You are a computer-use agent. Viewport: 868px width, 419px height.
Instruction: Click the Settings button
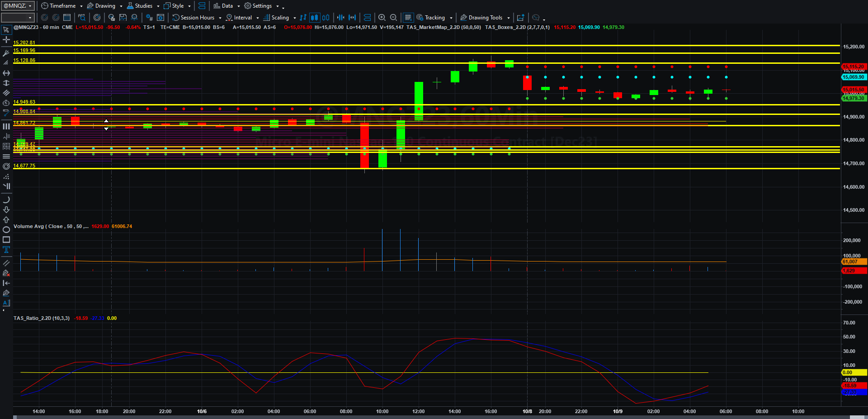click(262, 6)
